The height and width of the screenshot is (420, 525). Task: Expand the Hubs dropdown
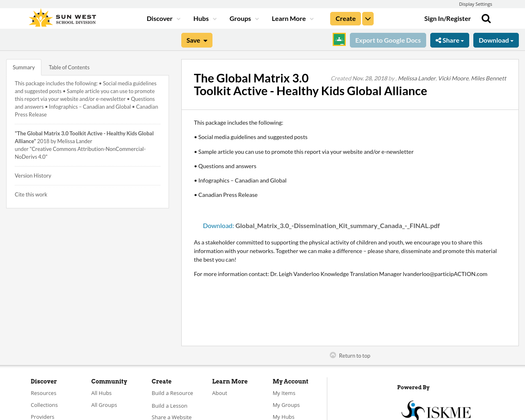point(204,18)
